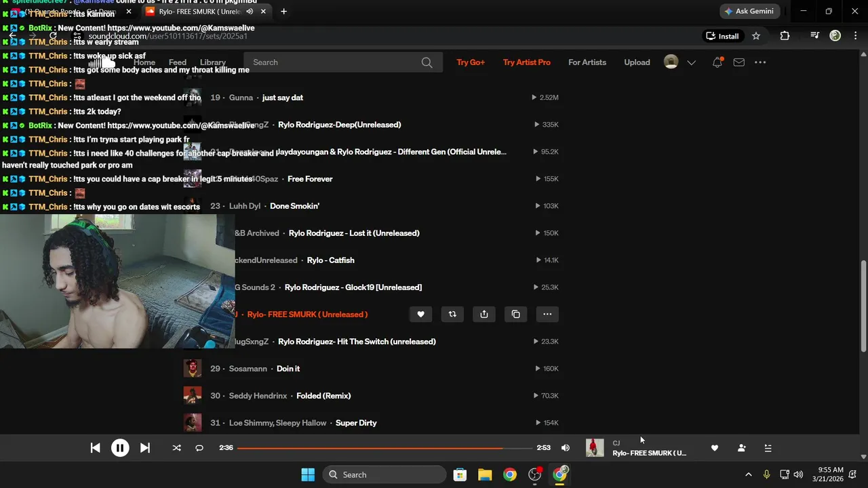Pause the currently playing song
868x488 pixels.
(120, 448)
